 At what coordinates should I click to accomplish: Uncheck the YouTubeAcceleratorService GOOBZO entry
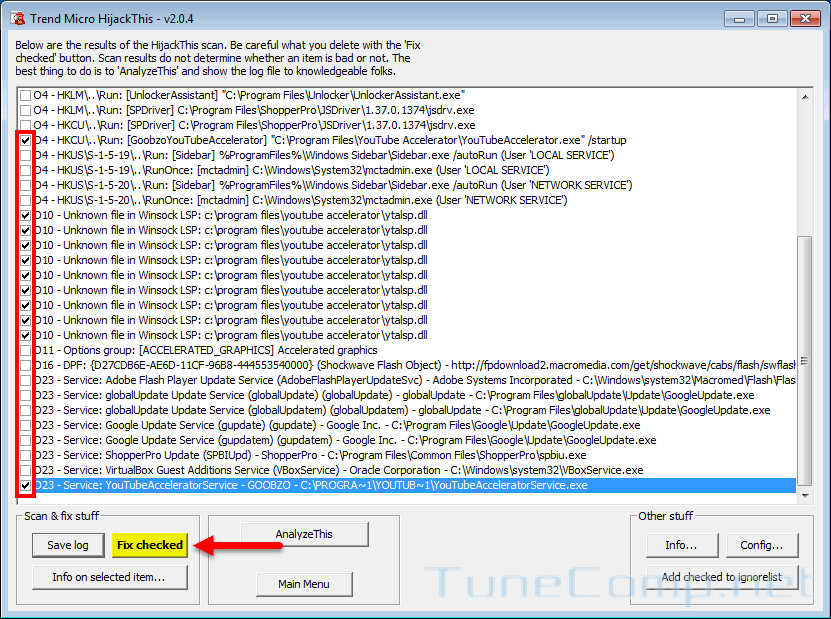pyautogui.click(x=25, y=485)
